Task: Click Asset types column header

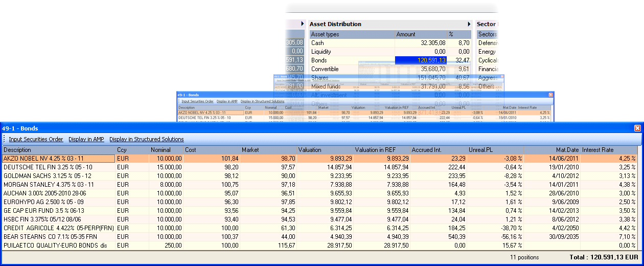Action: (x=352, y=34)
